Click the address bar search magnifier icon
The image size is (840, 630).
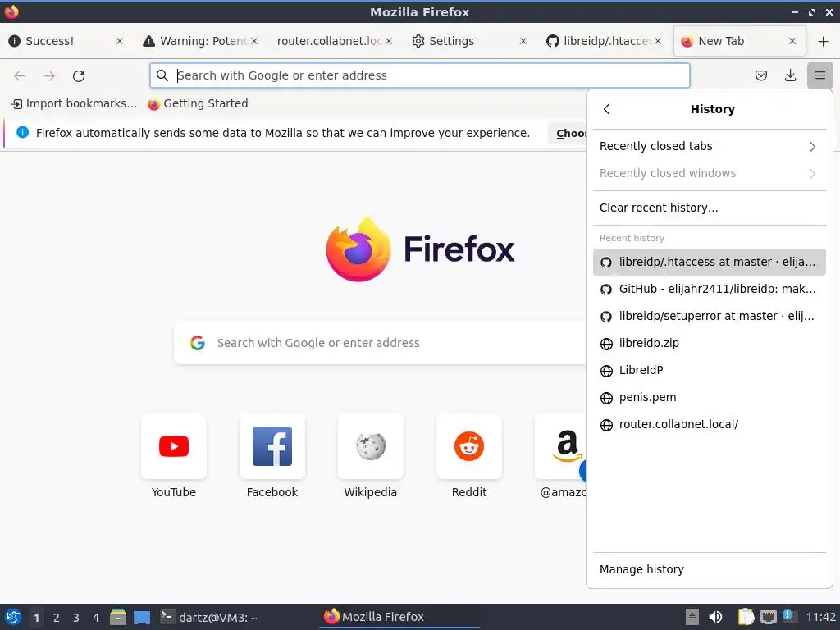(162, 75)
